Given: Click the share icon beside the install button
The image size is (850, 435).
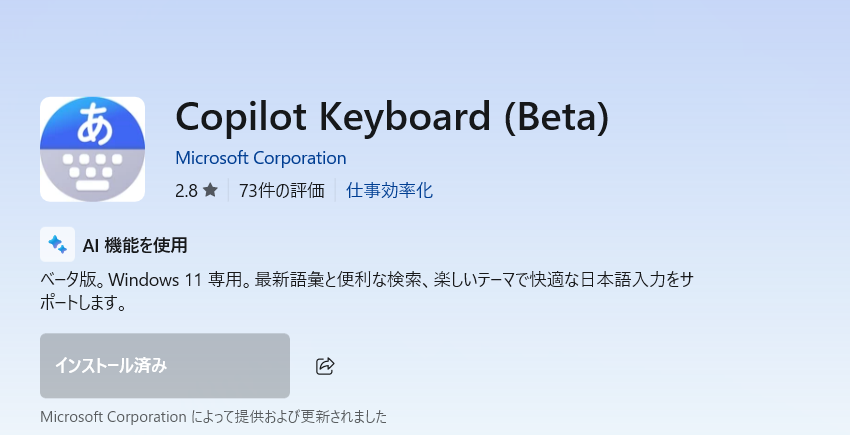Looking at the screenshot, I should tap(324, 366).
